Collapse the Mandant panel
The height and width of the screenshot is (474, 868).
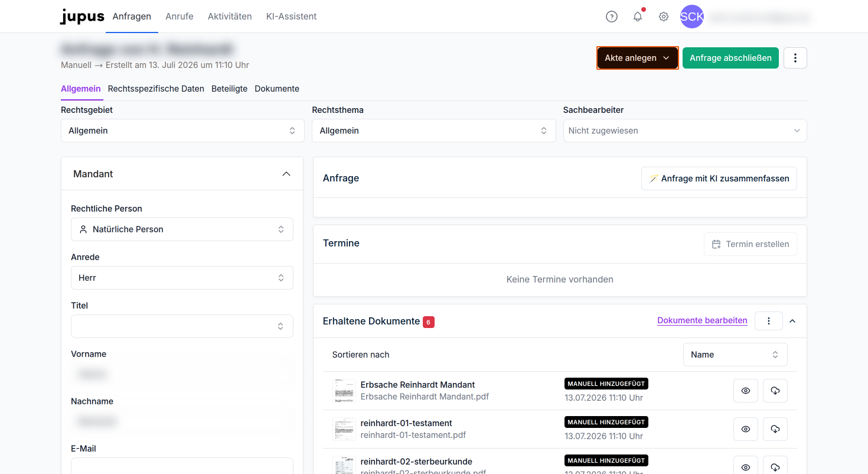(286, 174)
